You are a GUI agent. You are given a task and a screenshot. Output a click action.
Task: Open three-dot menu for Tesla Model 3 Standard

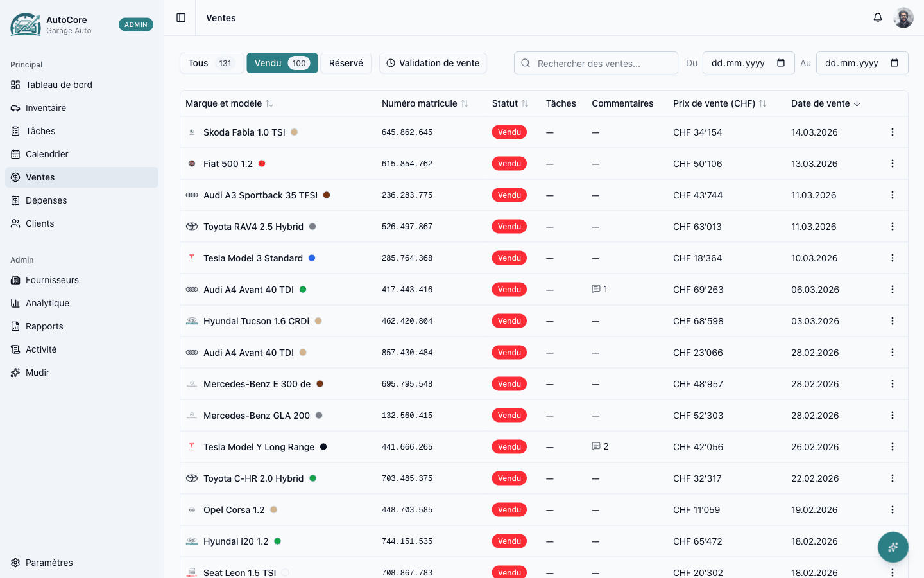892,258
